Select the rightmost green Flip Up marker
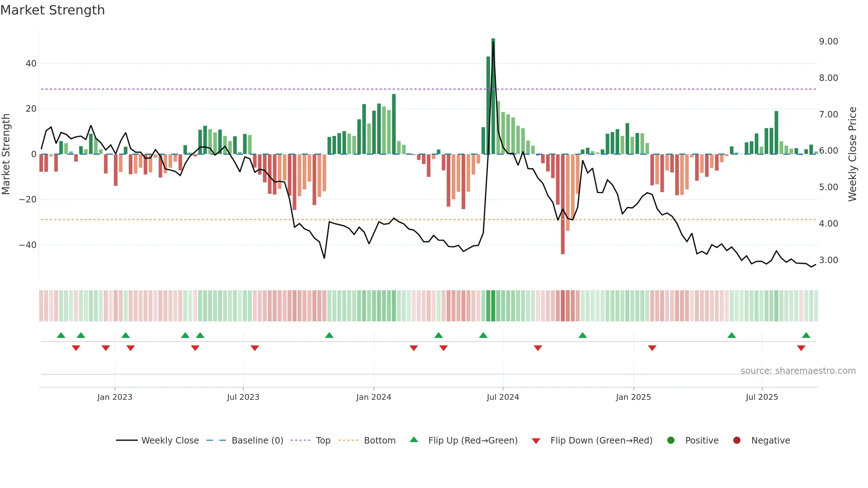The width and height of the screenshot is (868, 488). click(x=806, y=335)
